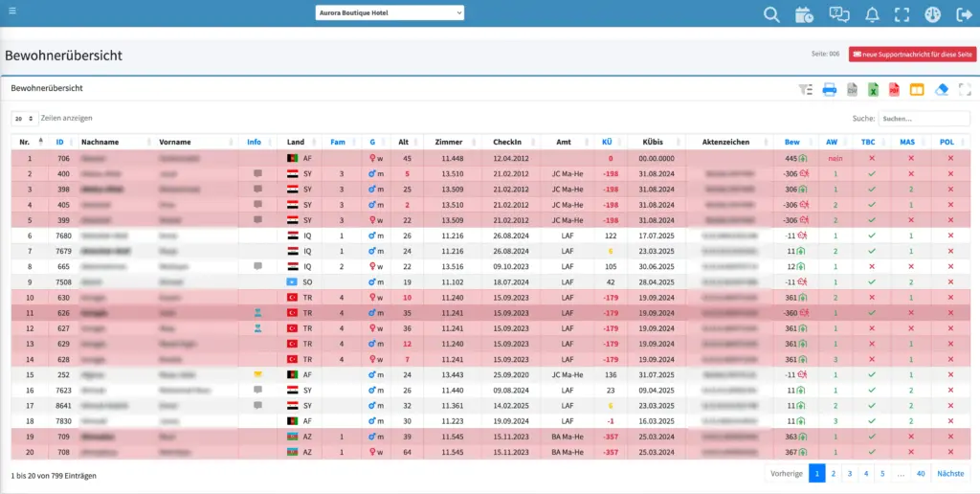Go to page 3 of the table

[850, 474]
